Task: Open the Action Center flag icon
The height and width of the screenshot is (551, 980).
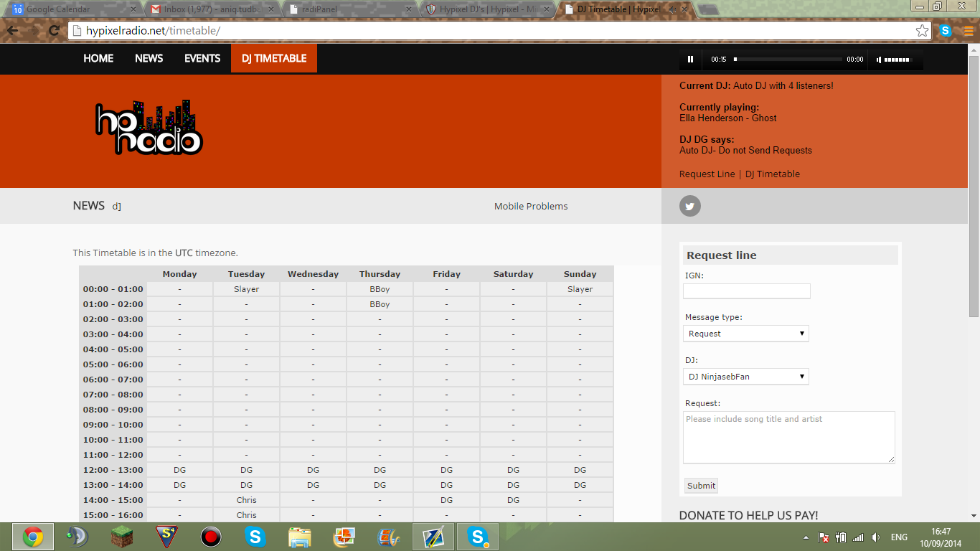Action: [x=824, y=537]
